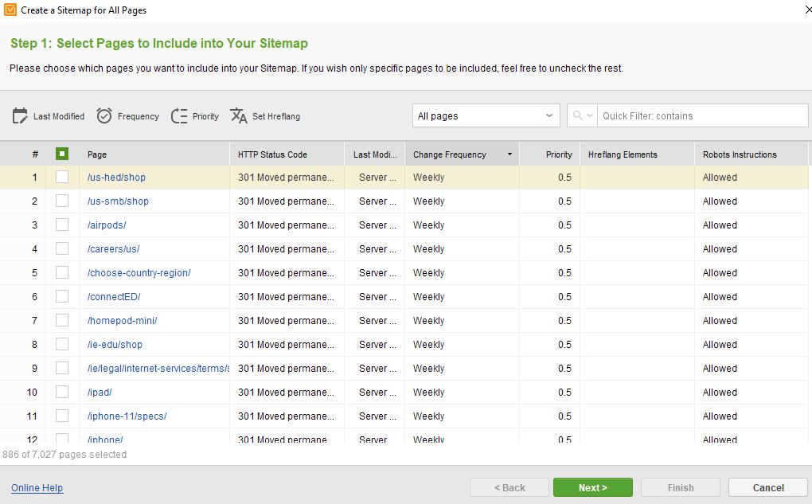
Task: Check the box for /connectED/
Action: click(x=62, y=296)
